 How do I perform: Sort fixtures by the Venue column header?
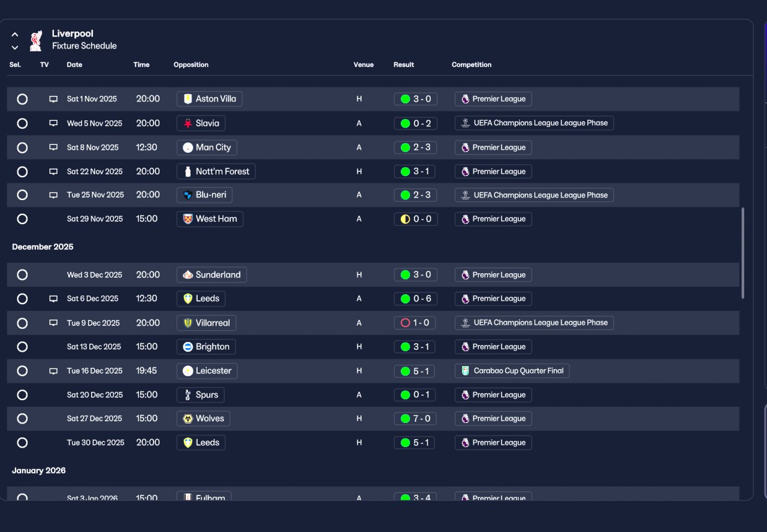364,65
